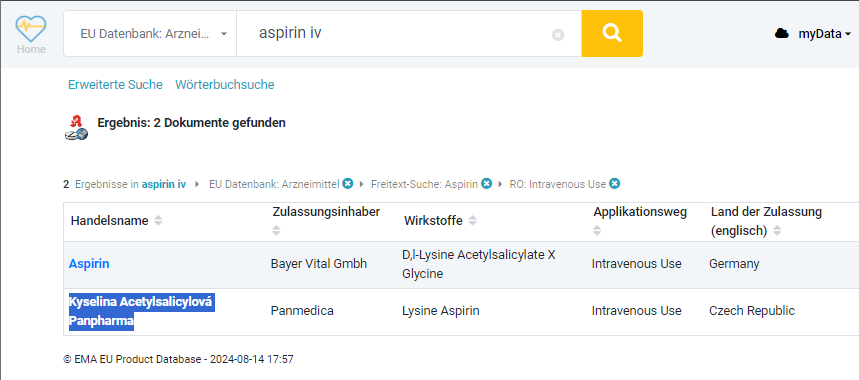Remove the EU Datenbank: Arzneimittel filter
This screenshot has height=380, width=859.
click(x=347, y=184)
